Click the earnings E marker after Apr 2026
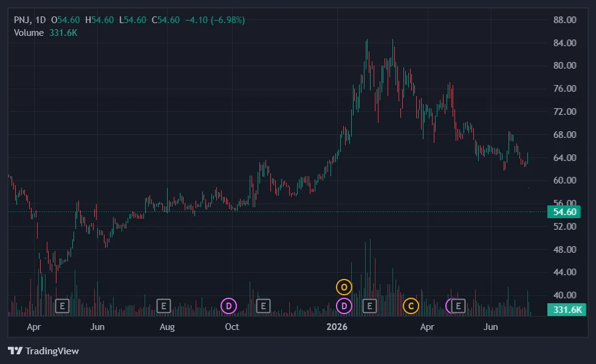This screenshot has width=596, height=364. click(459, 306)
